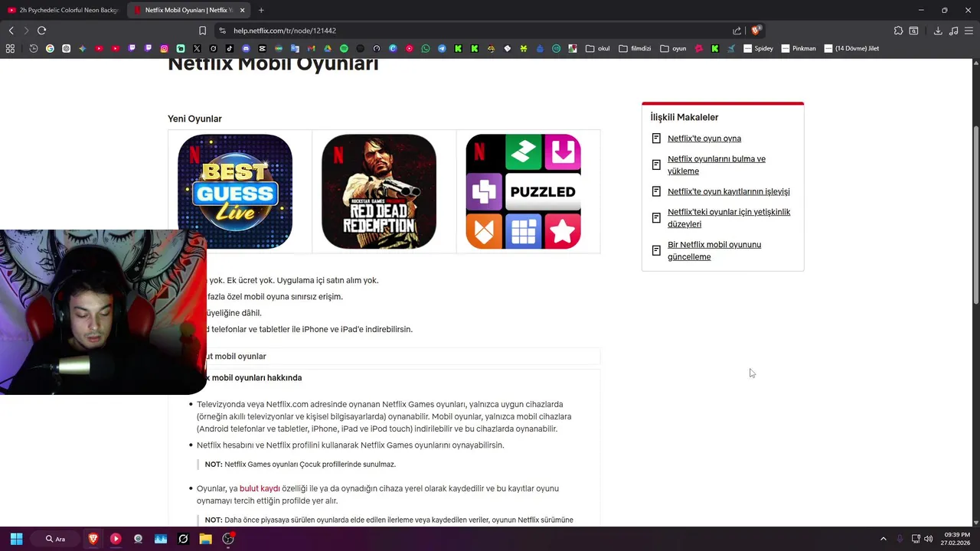Open the filmdizi bookmarks folder
Image resolution: width=980 pixels, height=551 pixels.
[635, 48]
